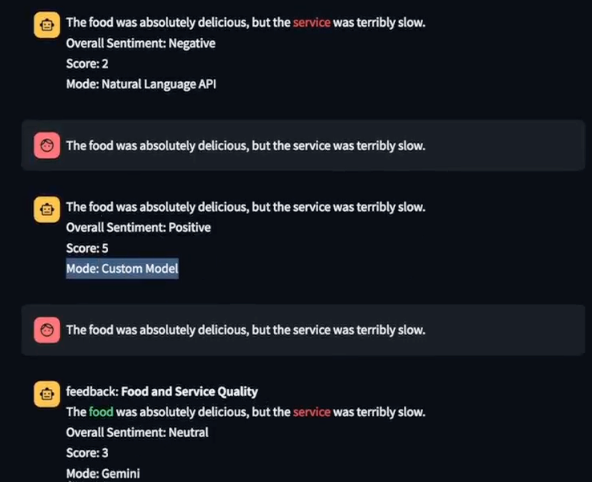The image size is (592, 482).
Task: Click the red 'service' word in the Gemini response
Action: tap(311, 412)
